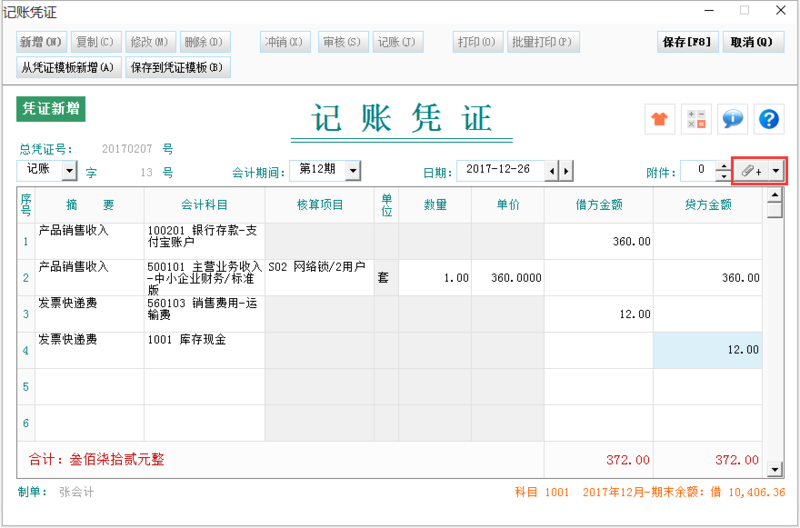Image resolution: width=800 pixels, height=528 pixels.
Task: Click the 冲销(X) button
Action: (285, 42)
